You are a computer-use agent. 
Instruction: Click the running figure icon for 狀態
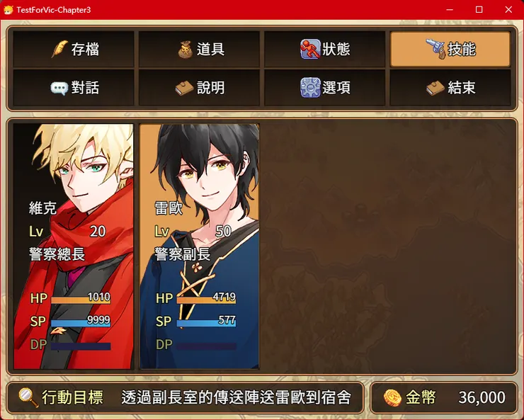(x=310, y=49)
